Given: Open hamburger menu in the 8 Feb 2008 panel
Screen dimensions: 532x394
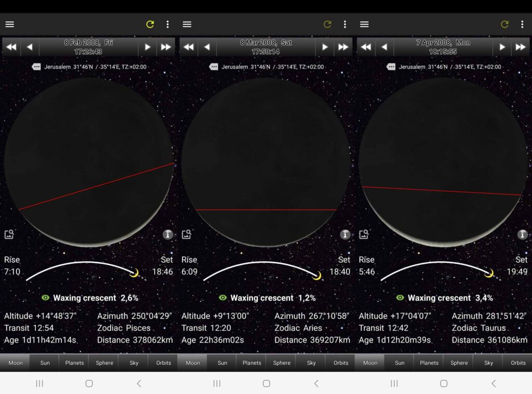Looking at the screenshot, I should click(9, 24).
